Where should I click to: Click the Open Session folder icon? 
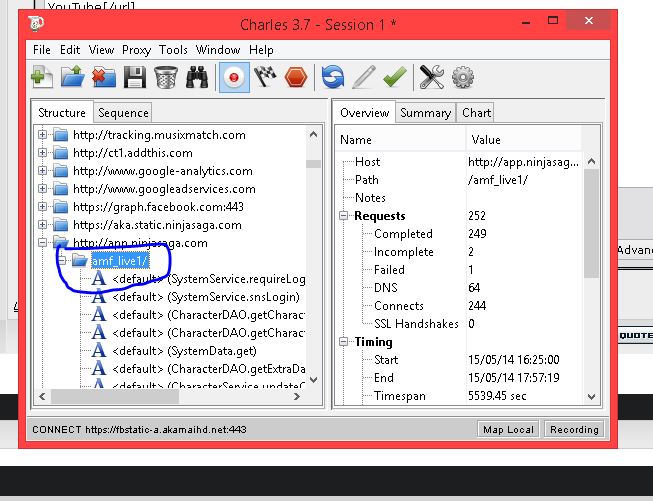(x=72, y=77)
